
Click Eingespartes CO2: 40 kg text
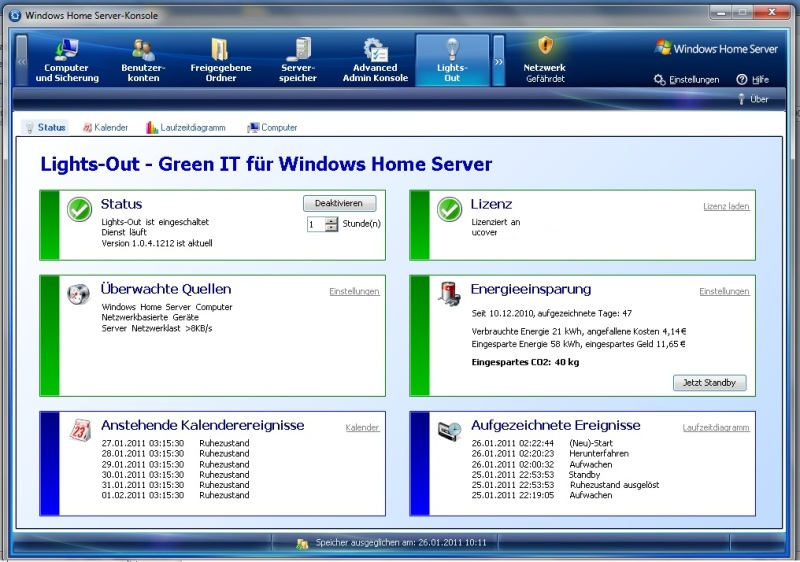point(525,362)
